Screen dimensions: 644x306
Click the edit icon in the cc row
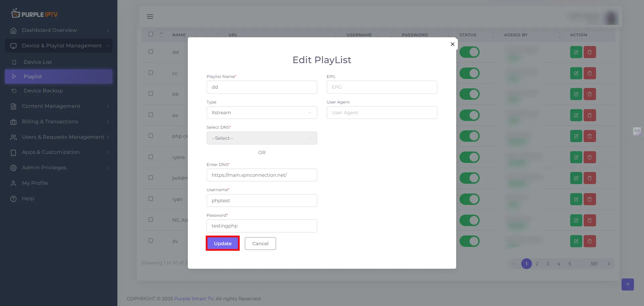pos(576,73)
